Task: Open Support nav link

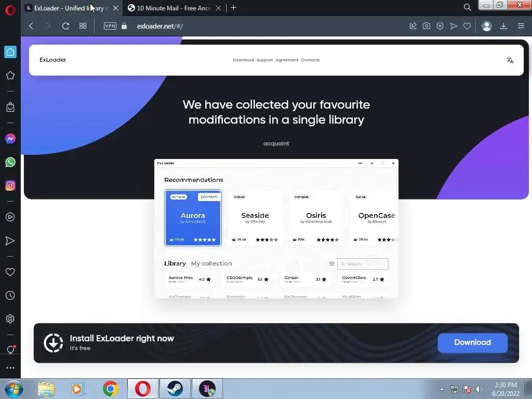Action: (264, 60)
